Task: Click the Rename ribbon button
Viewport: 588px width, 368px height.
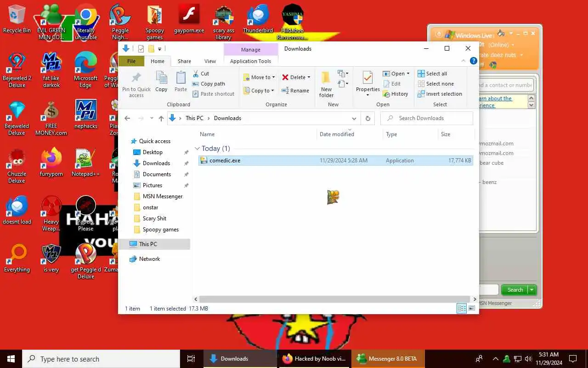Action: click(x=295, y=91)
